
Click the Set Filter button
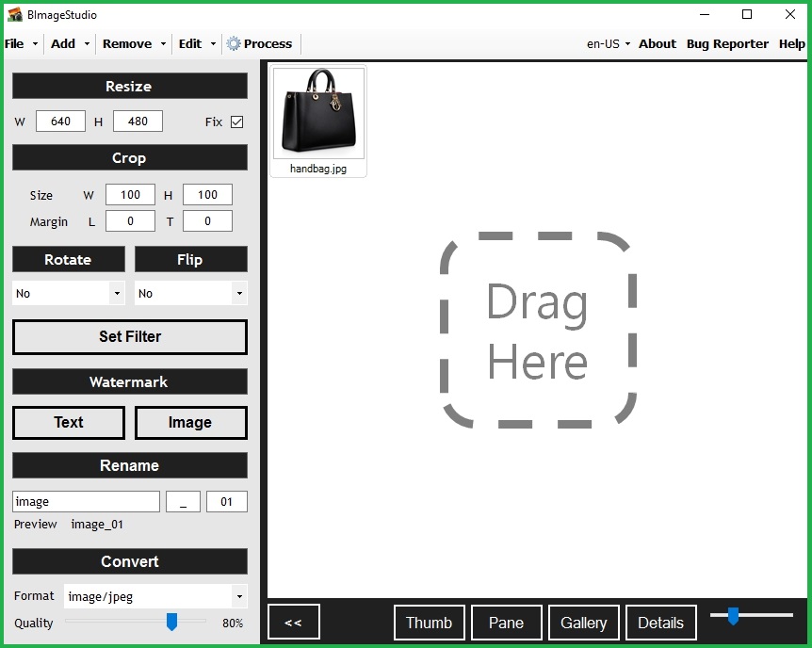click(130, 336)
